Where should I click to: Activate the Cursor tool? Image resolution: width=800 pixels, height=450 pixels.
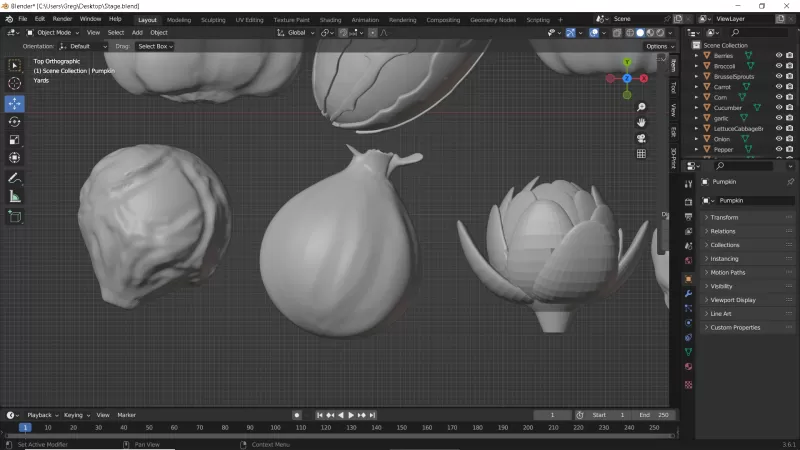pos(15,83)
